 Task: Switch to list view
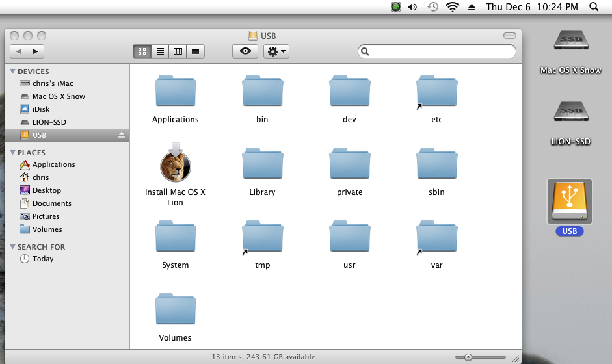160,51
